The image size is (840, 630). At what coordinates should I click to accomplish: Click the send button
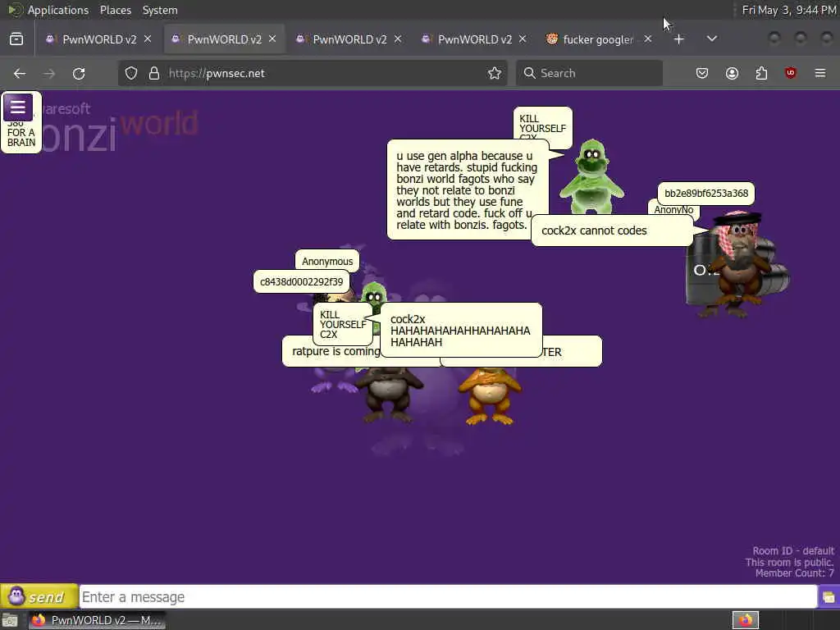click(39, 596)
